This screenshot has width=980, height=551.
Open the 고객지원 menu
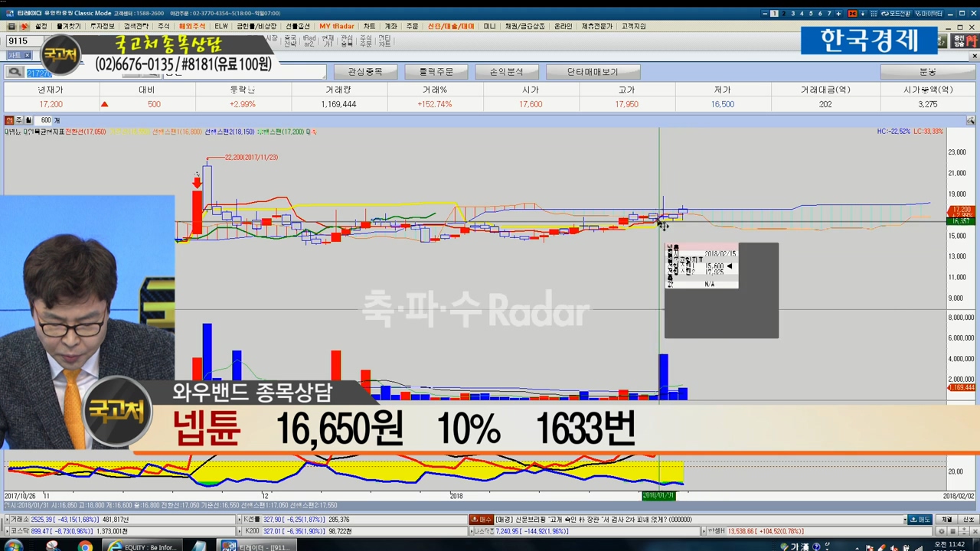point(634,26)
